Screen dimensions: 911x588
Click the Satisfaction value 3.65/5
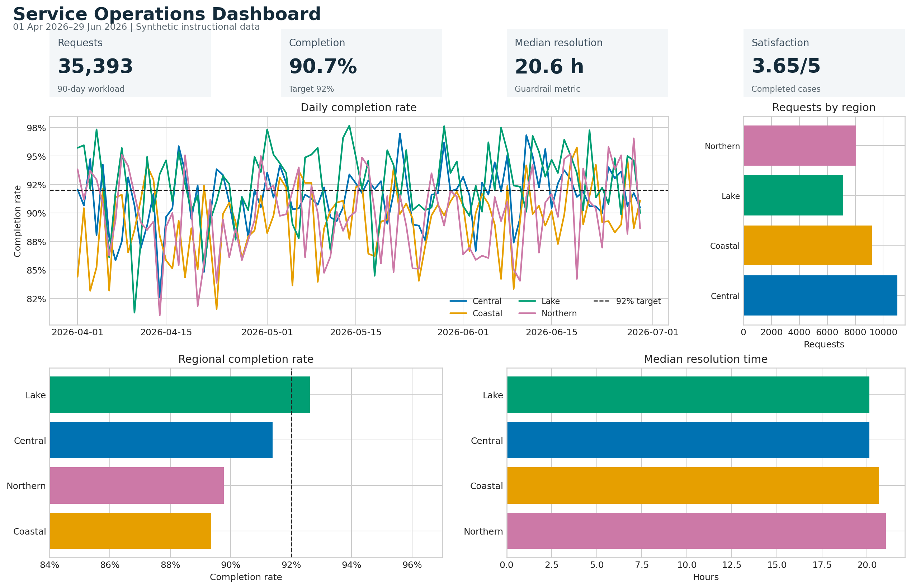[786, 66]
